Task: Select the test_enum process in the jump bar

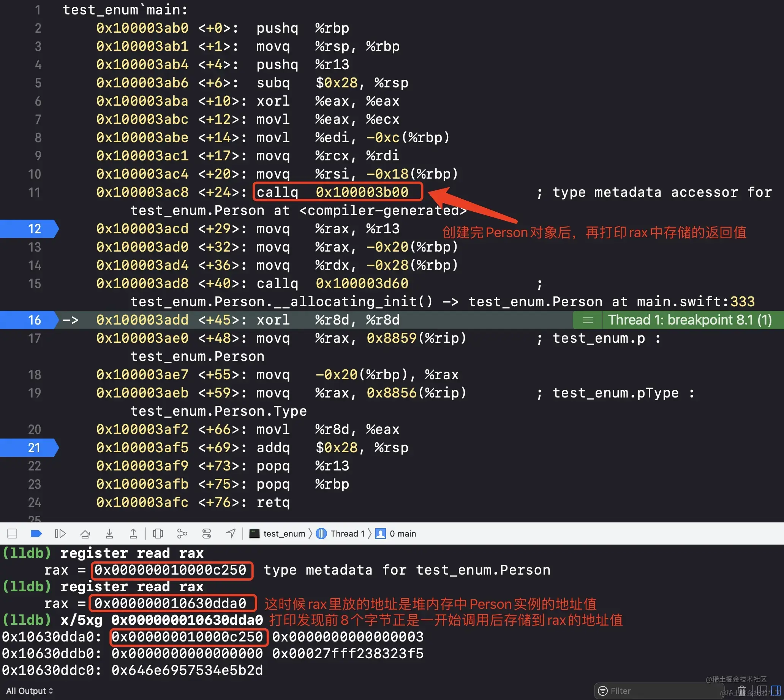Action: (277, 534)
